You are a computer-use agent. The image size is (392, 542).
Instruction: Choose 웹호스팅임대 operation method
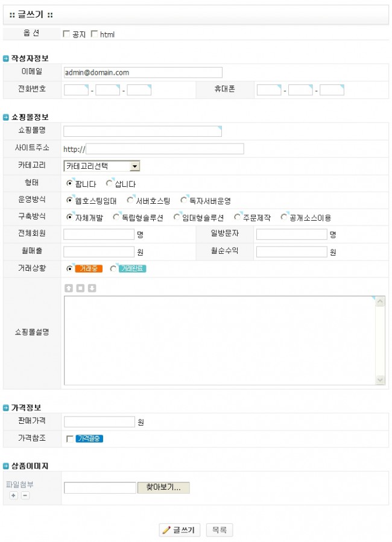69,200
